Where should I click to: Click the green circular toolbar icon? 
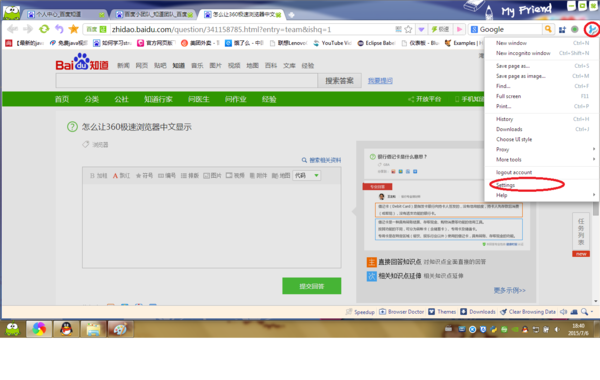(574, 29)
